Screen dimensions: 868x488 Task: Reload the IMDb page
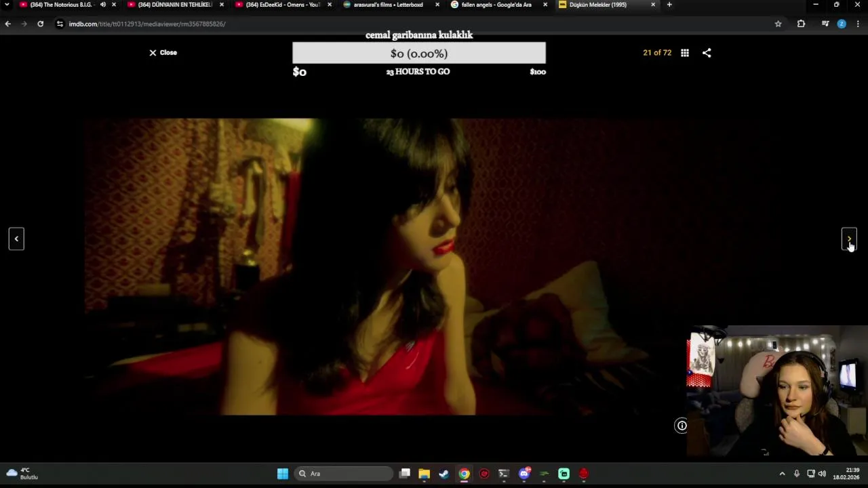(40, 24)
